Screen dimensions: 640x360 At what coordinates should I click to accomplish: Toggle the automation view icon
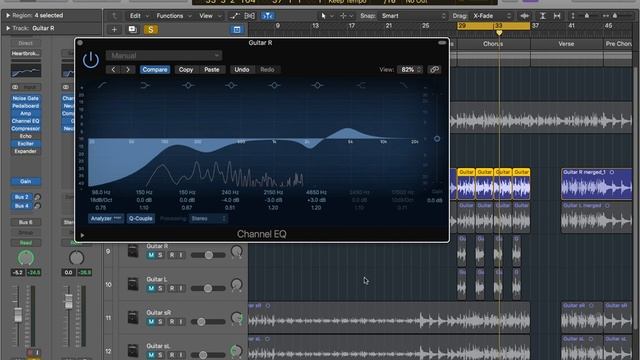pos(235,16)
